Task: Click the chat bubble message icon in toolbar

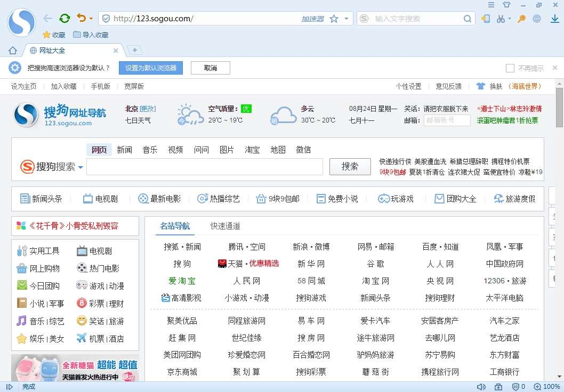Action: [x=537, y=19]
